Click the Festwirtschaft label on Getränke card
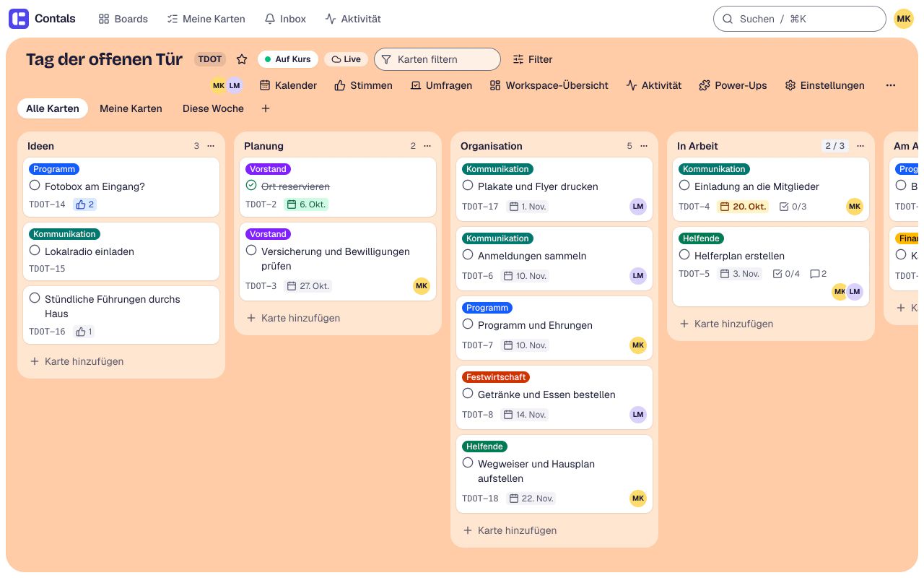Viewport: 924px width, 578px height. coord(496,377)
